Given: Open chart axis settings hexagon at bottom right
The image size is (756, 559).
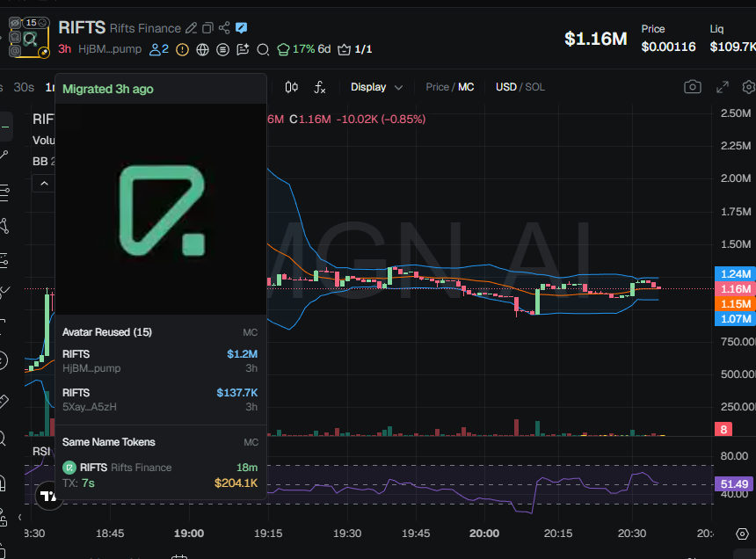Looking at the screenshot, I should tap(743, 534).
